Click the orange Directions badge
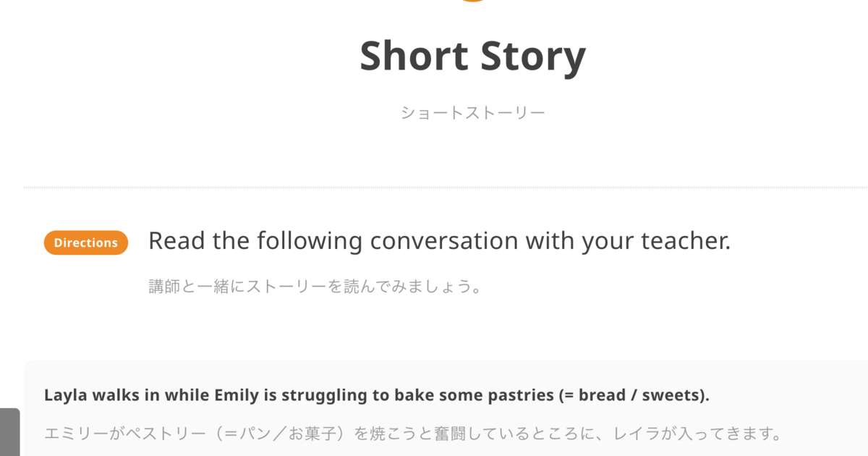868x456 pixels. tap(86, 243)
